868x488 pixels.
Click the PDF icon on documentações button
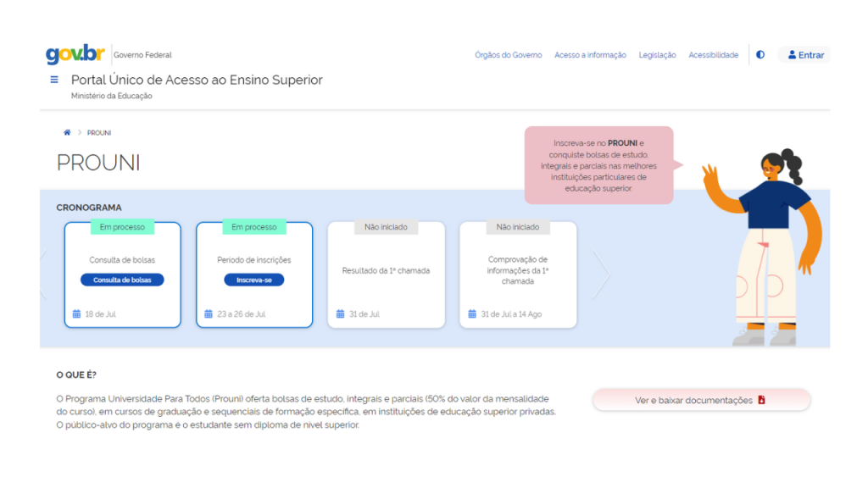pos(762,400)
